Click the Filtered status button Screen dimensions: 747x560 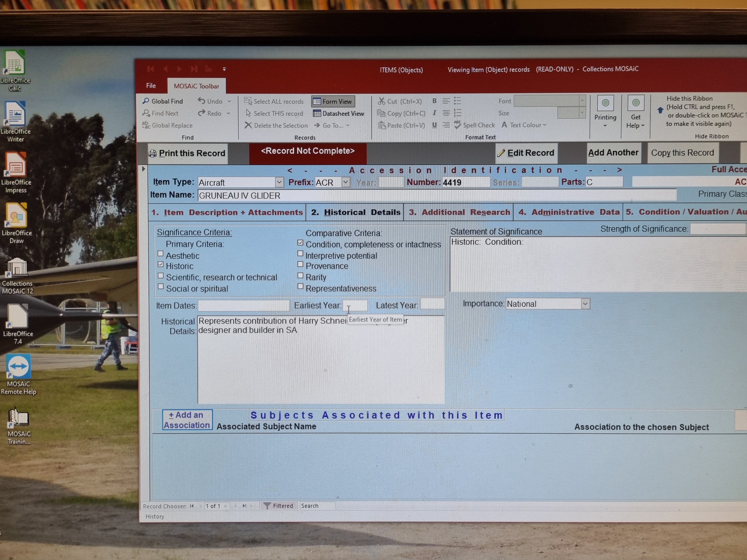tap(278, 506)
